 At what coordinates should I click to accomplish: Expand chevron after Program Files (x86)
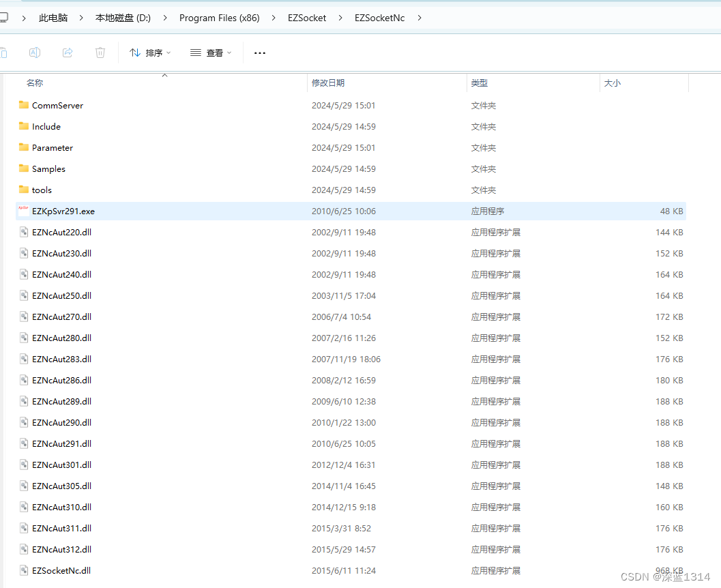point(274,18)
